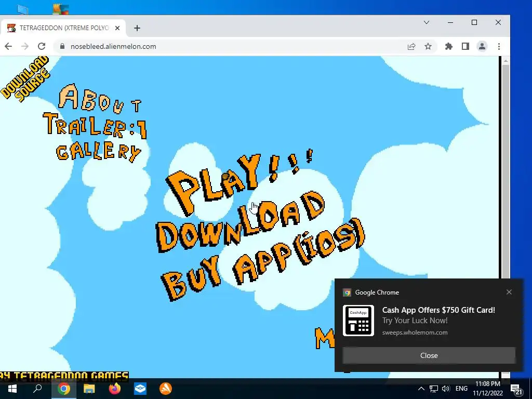
Task: Bookmark this tab with the star icon
Action: coord(428,46)
